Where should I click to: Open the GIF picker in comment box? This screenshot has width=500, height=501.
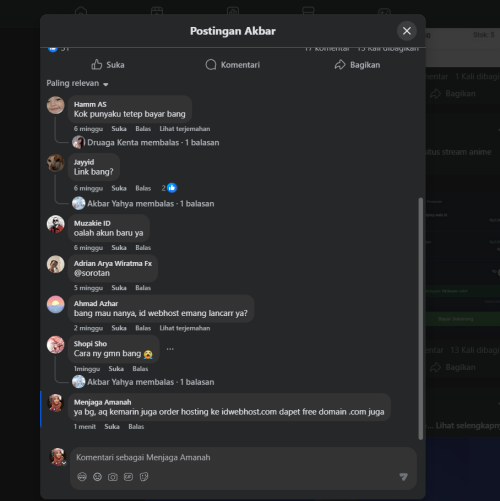tap(128, 477)
